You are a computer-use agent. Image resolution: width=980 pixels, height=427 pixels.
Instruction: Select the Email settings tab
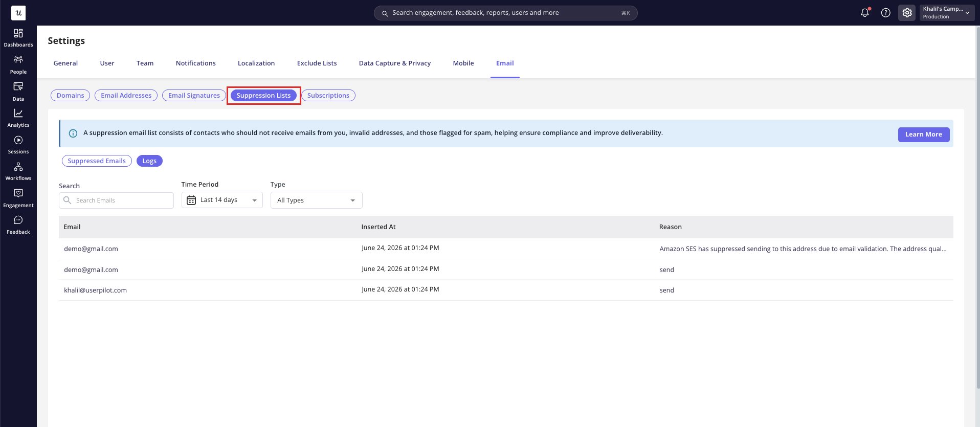505,63
